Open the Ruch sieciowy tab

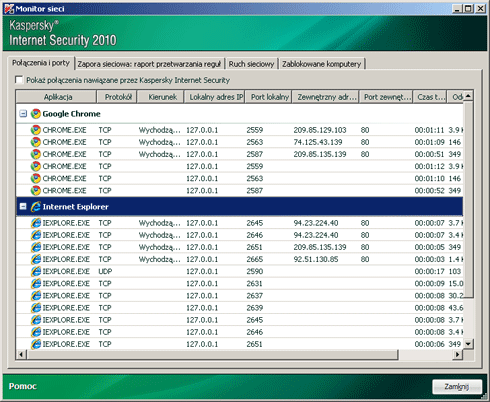[251, 64]
